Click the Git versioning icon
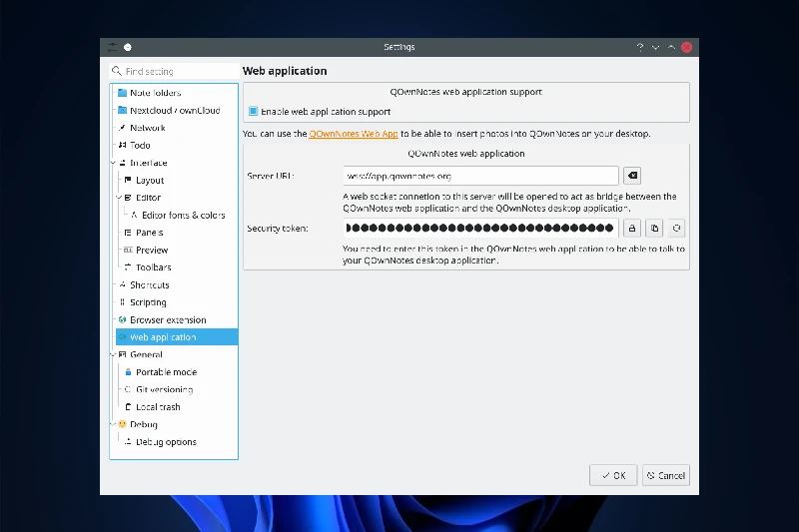The image size is (799, 532). tap(128, 389)
